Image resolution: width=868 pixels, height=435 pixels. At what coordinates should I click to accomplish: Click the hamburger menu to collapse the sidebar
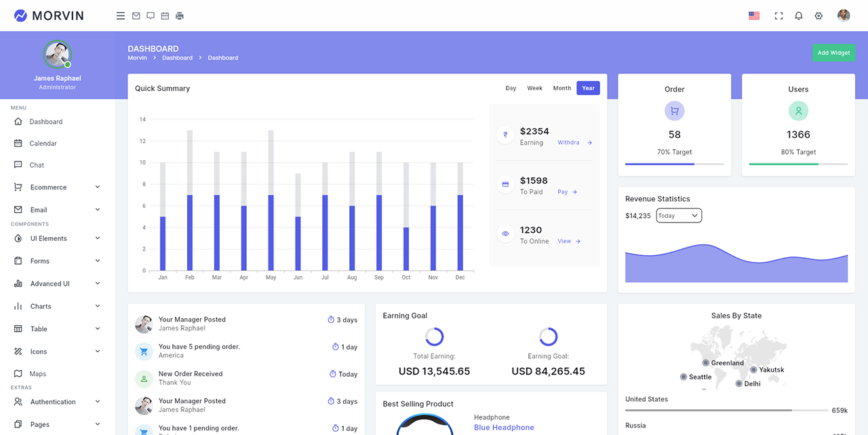120,15
